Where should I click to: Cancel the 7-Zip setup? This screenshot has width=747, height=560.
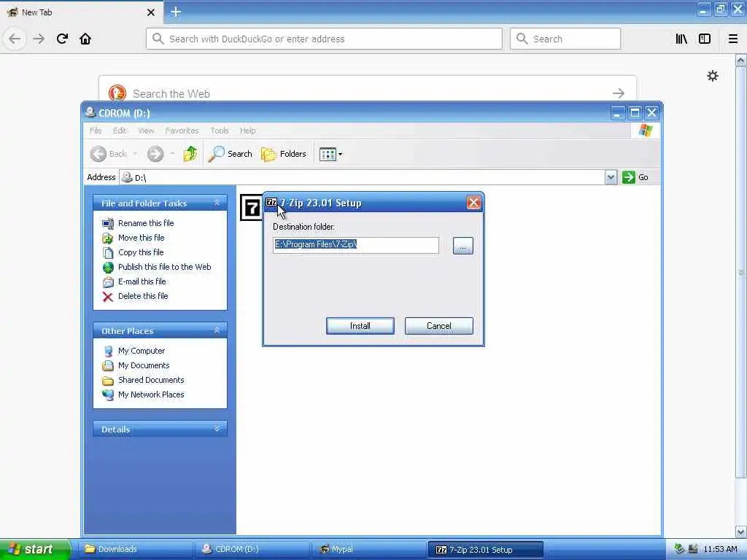[x=438, y=326]
